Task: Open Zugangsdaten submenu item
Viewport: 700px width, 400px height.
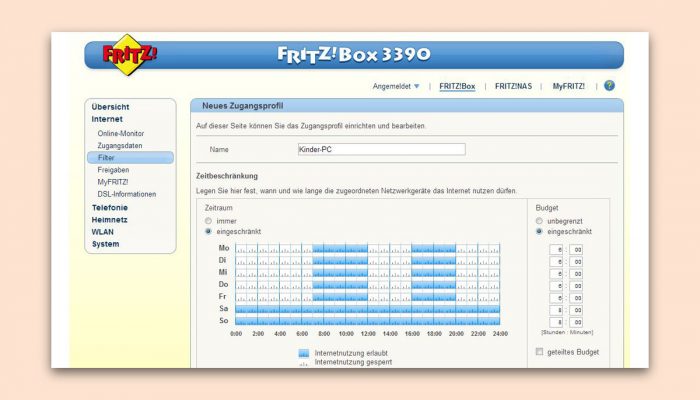Action: click(120, 146)
